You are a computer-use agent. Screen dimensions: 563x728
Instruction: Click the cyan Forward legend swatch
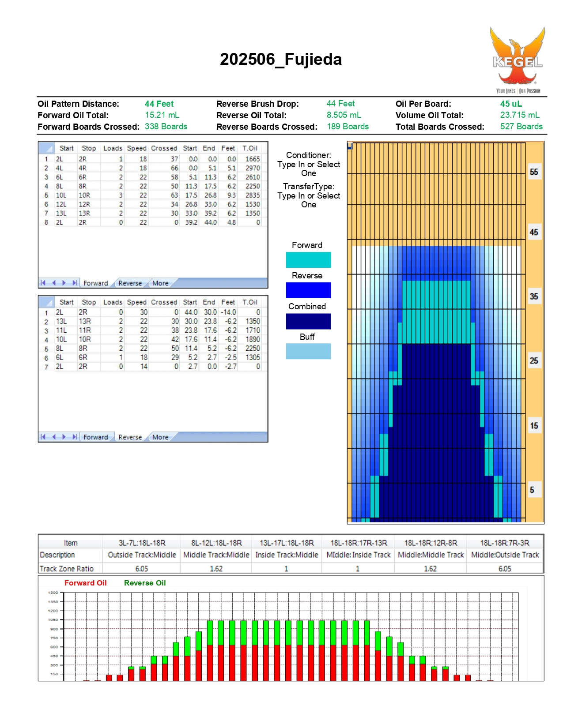308,260
